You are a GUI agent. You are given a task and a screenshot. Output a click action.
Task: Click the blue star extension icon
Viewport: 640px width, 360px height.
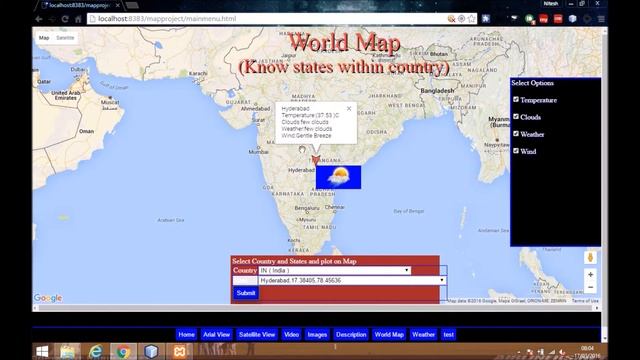click(486, 19)
